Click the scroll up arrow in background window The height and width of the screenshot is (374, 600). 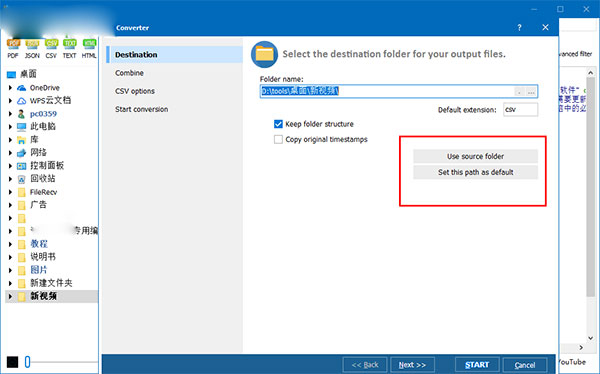click(x=590, y=72)
